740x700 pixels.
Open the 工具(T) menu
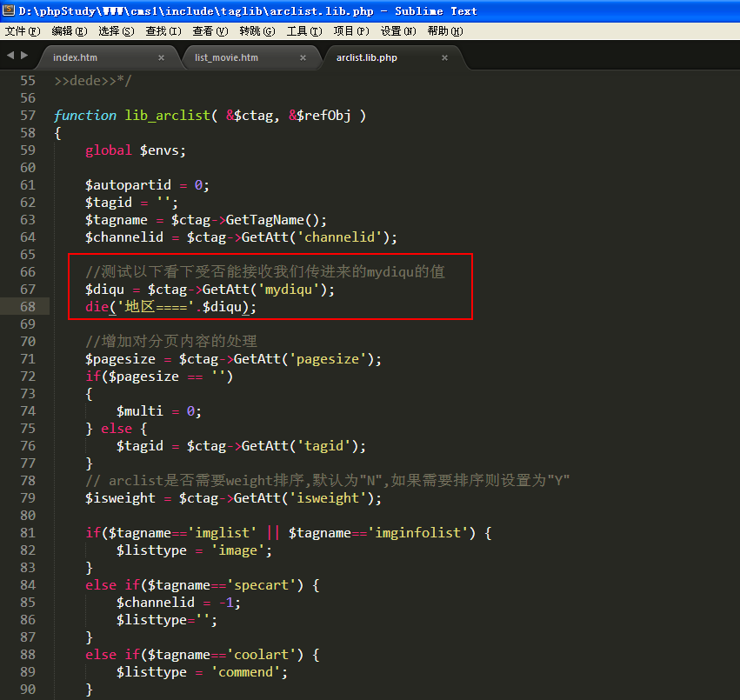[304, 31]
